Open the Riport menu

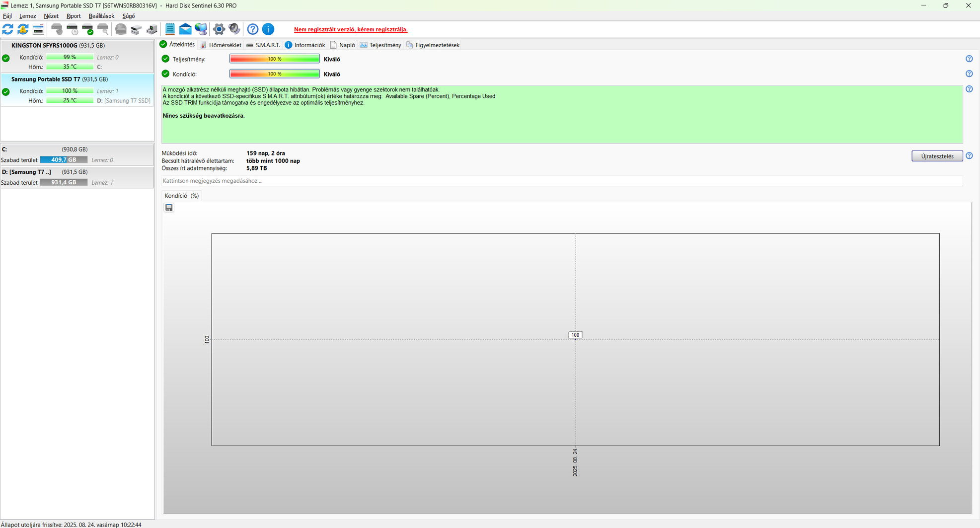(x=74, y=16)
